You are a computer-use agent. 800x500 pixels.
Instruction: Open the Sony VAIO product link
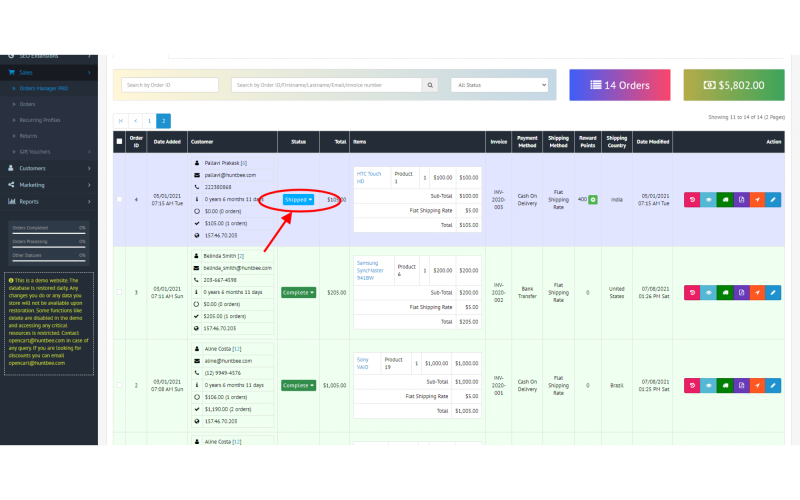363,363
